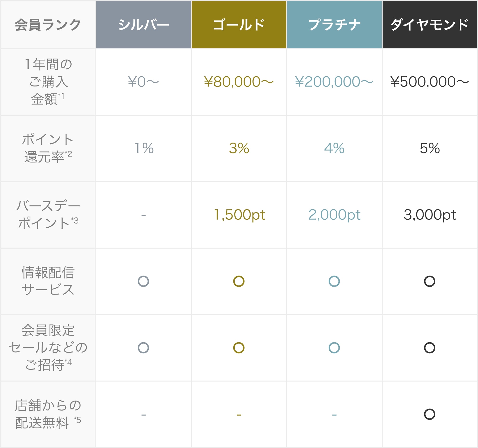The height and width of the screenshot is (448, 478).
Task: Click the ポイント還元率 row label
Action: pyautogui.click(x=48, y=148)
